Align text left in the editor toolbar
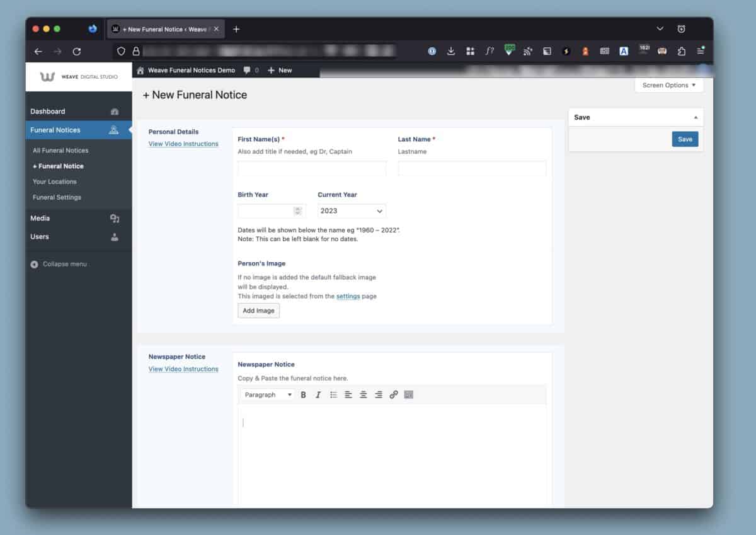756x535 pixels. coord(348,395)
